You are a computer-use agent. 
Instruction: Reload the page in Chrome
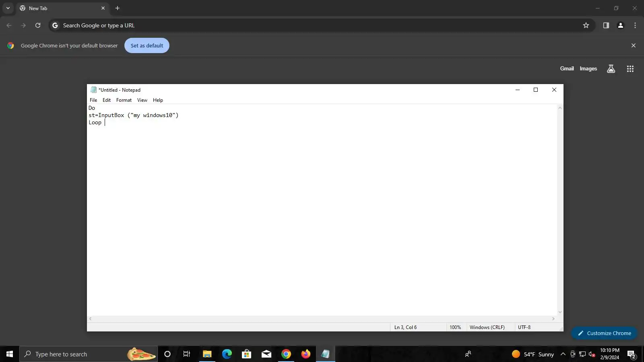click(38, 25)
